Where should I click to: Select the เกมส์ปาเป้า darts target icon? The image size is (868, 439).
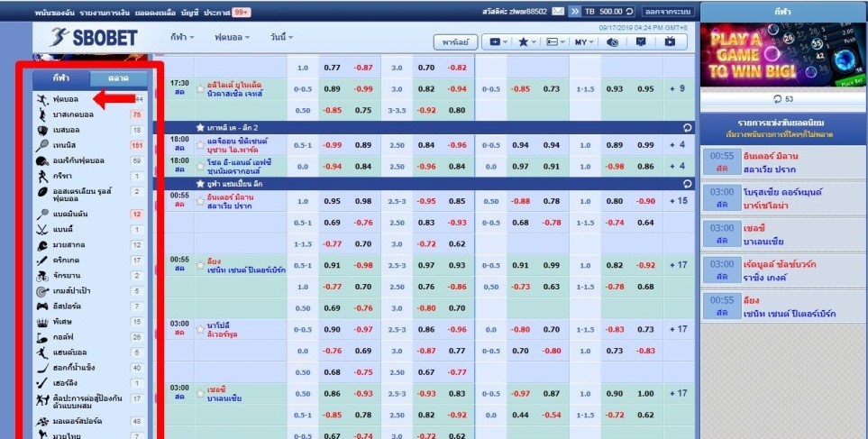pyautogui.click(x=42, y=291)
